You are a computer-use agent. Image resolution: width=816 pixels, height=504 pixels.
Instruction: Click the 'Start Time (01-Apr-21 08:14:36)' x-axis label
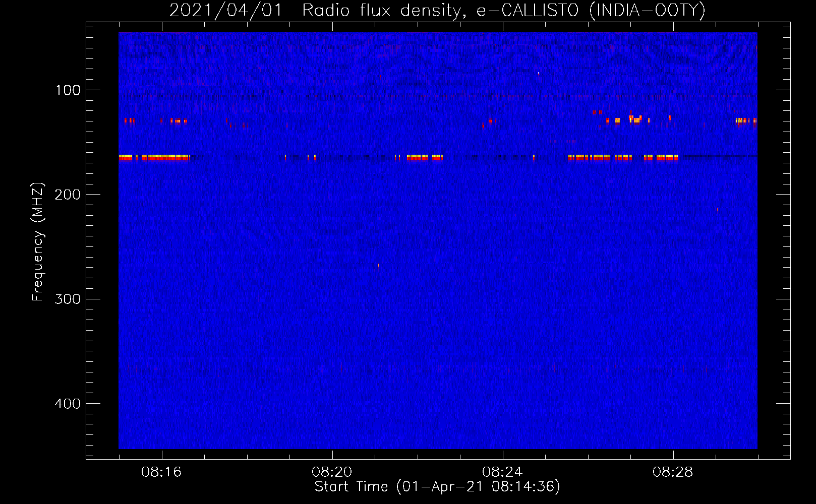(437, 487)
